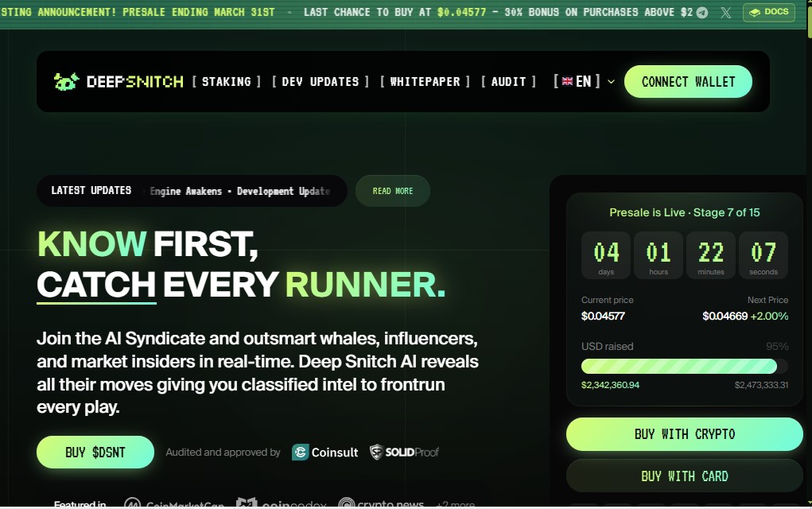Click the Coinsult audit logo
Screen dimensions: 812x509
(x=325, y=453)
